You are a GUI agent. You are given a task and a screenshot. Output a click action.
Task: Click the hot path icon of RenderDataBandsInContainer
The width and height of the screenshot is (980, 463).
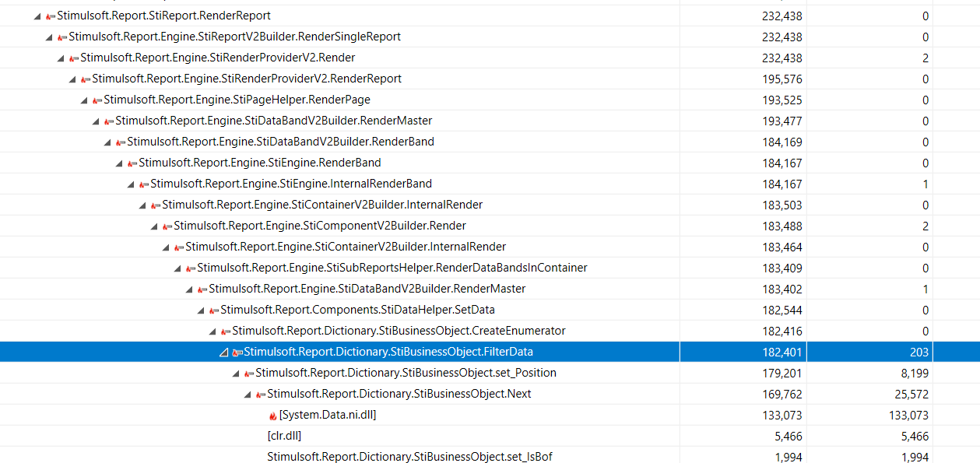191,268
